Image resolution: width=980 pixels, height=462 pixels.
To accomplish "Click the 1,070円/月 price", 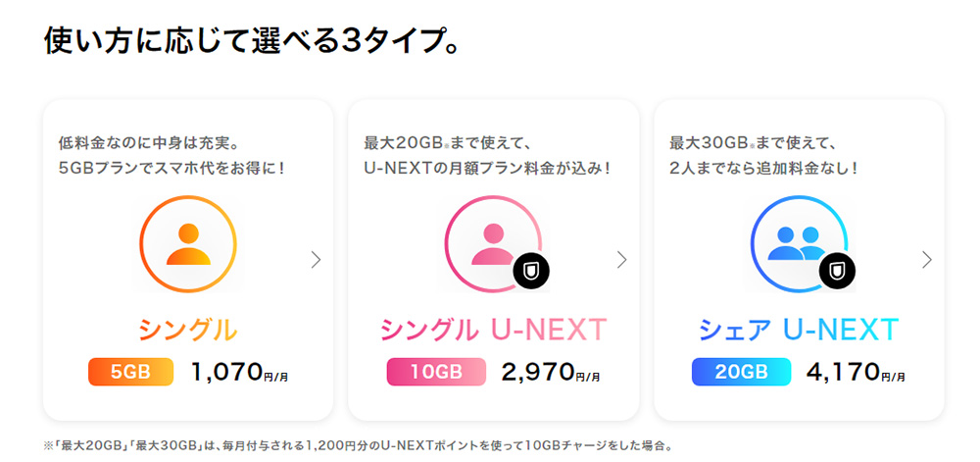I will click(239, 373).
